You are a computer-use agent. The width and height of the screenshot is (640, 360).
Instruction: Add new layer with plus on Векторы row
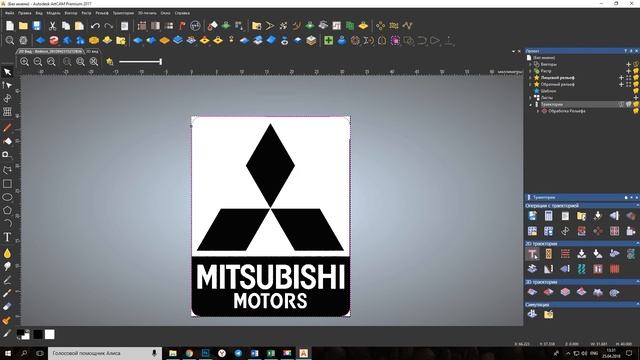click(x=629, y=64)
